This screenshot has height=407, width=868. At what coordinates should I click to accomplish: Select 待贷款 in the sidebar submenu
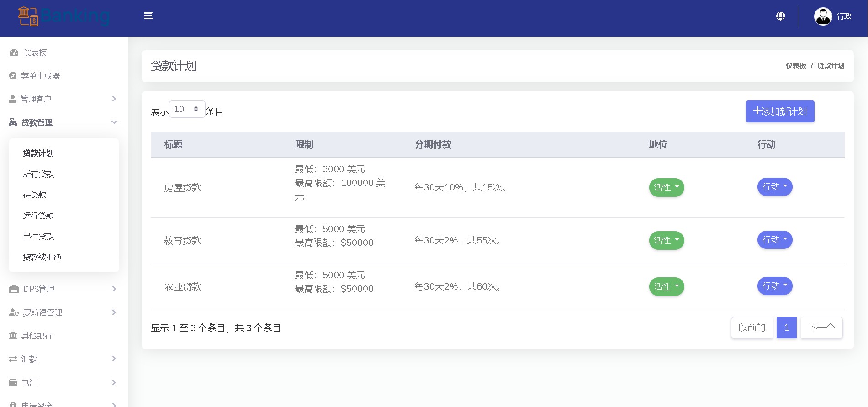(35, 195)
